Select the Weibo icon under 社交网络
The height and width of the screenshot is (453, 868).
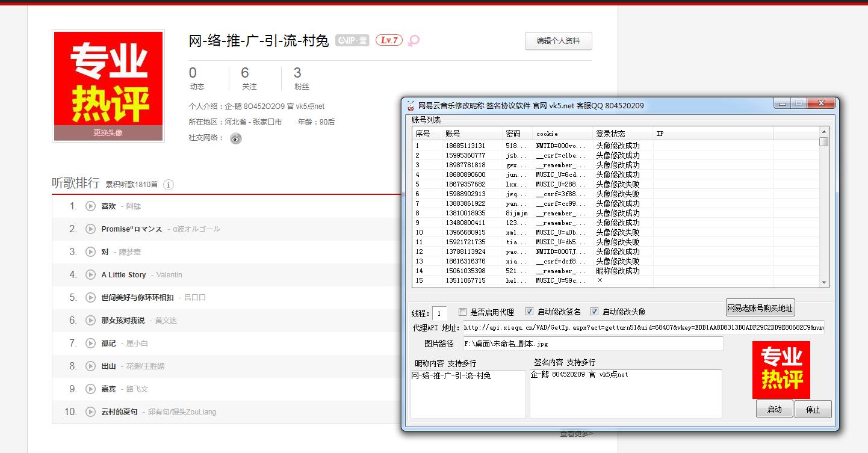[235, 138]
